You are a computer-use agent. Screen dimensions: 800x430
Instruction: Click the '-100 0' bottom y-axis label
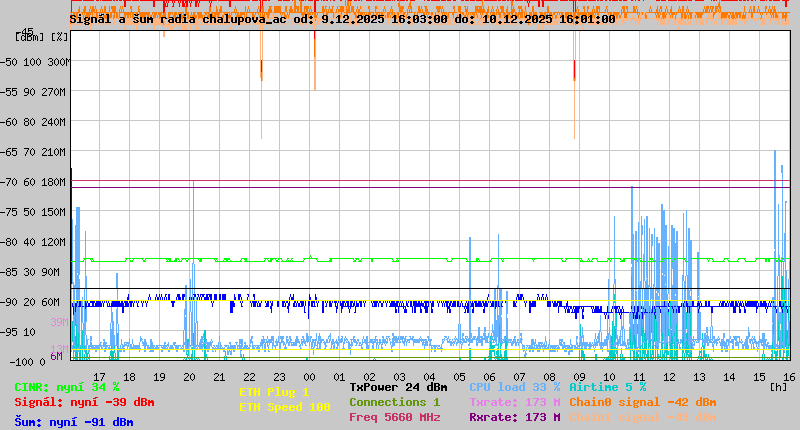(27, 362)
